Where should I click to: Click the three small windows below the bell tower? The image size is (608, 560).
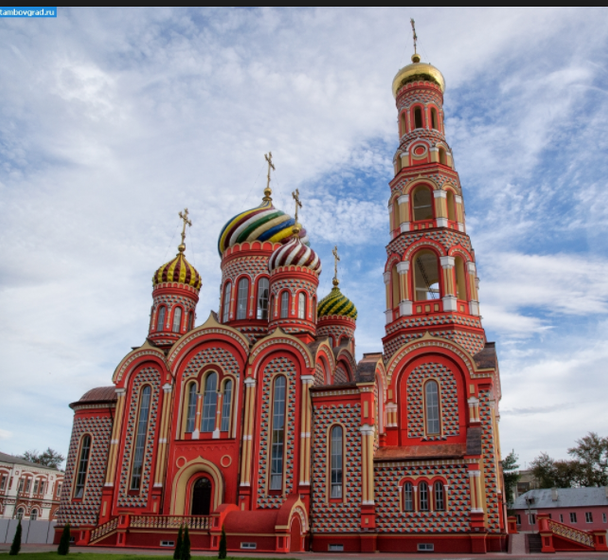pyautogui.click(x=423, y=496)
